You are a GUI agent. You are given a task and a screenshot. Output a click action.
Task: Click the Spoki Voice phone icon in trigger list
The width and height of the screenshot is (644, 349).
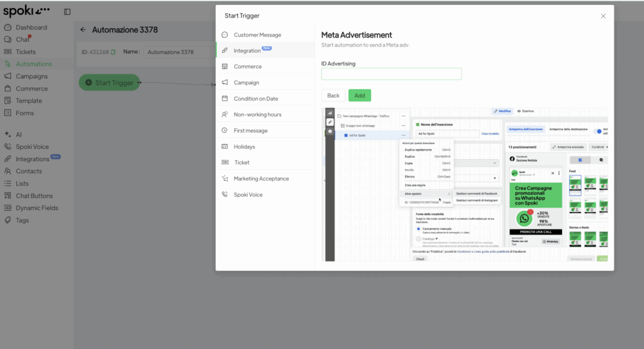[x=225, y=195]
